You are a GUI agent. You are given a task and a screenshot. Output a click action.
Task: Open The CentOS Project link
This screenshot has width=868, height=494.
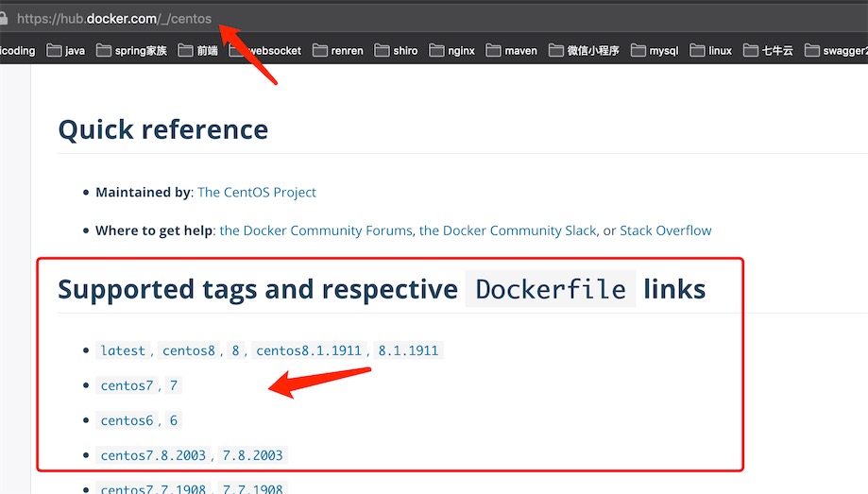(257, 192)
